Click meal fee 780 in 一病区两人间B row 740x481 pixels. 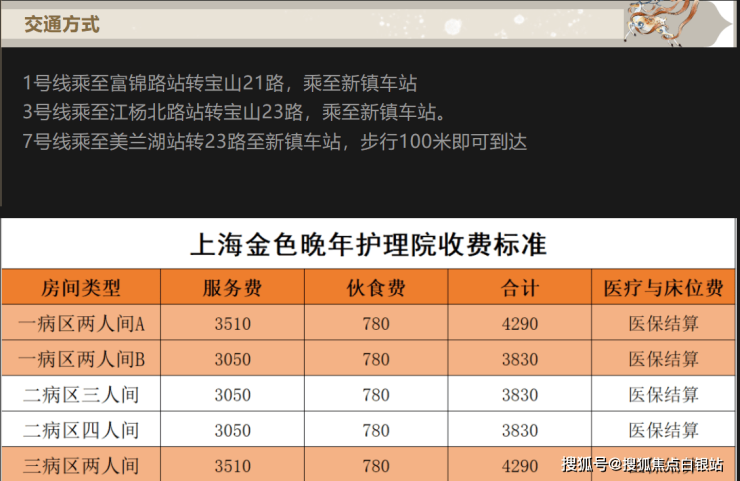[x=376, y=359]
